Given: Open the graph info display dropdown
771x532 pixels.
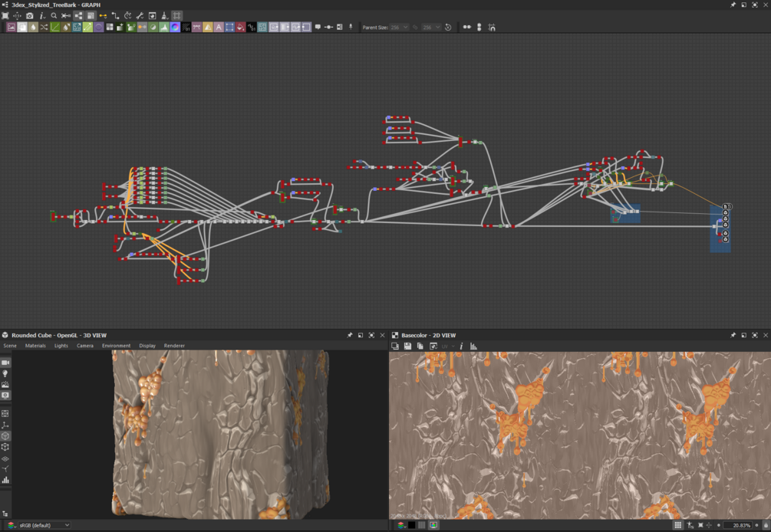Looking at the screenshot, I should [x=42, y=16].
